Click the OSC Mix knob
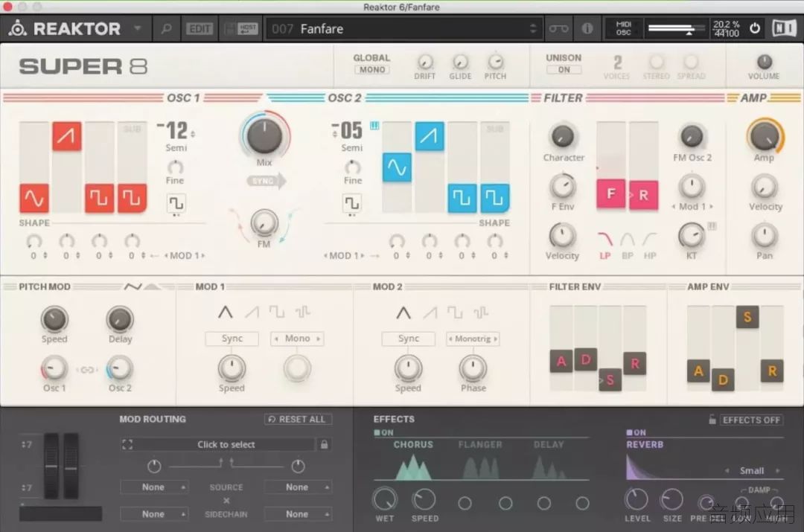 pyautogui.click(x=264, y=136)
